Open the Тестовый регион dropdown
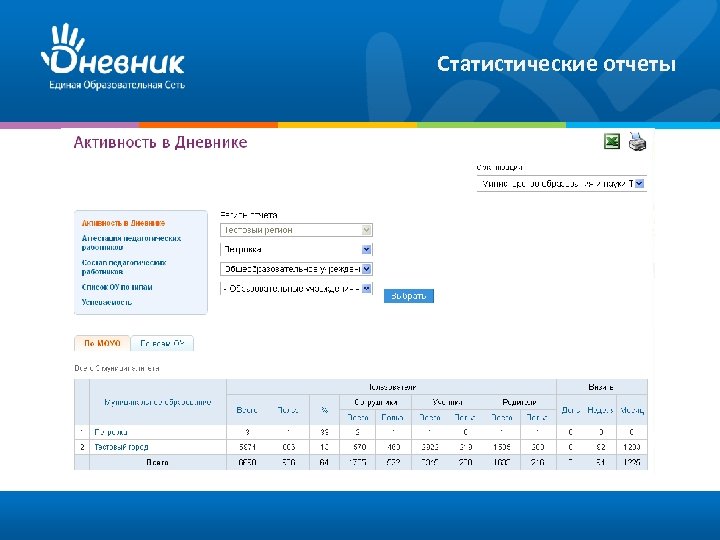 pos(296,230)
